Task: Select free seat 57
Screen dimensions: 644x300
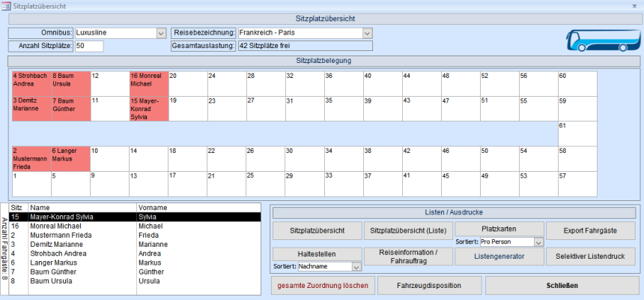Action: click(x=577, y=184)
